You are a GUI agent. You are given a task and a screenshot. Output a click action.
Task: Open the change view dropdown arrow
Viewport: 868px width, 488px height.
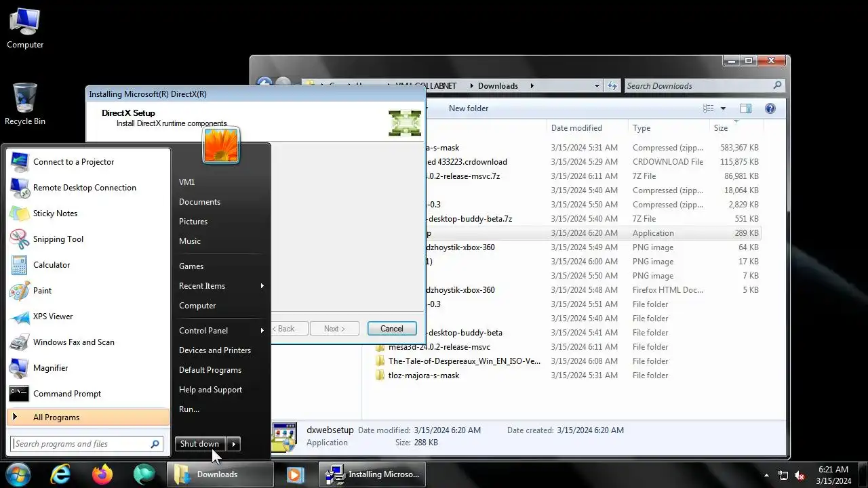[723, 108]
